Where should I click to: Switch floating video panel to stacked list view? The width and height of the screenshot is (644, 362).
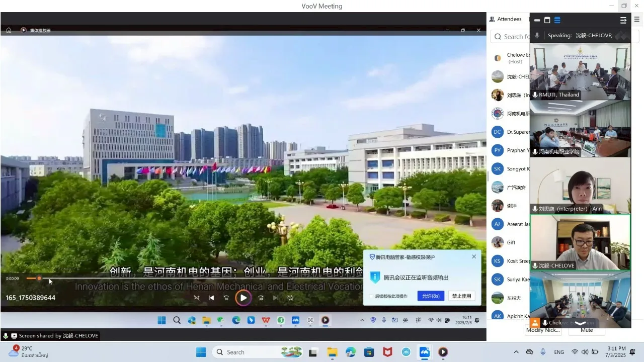coord(557,20)
